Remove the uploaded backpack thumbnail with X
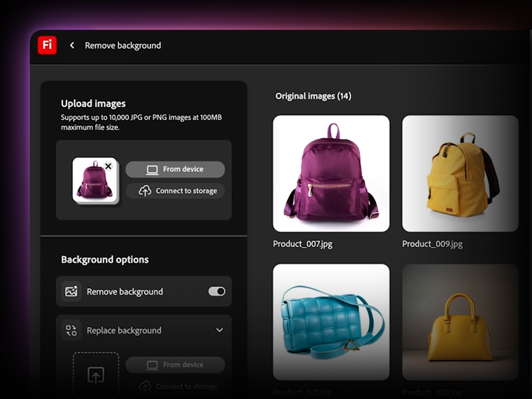The image size is (532, 399). pyautogui.click(x=108, y=166)
